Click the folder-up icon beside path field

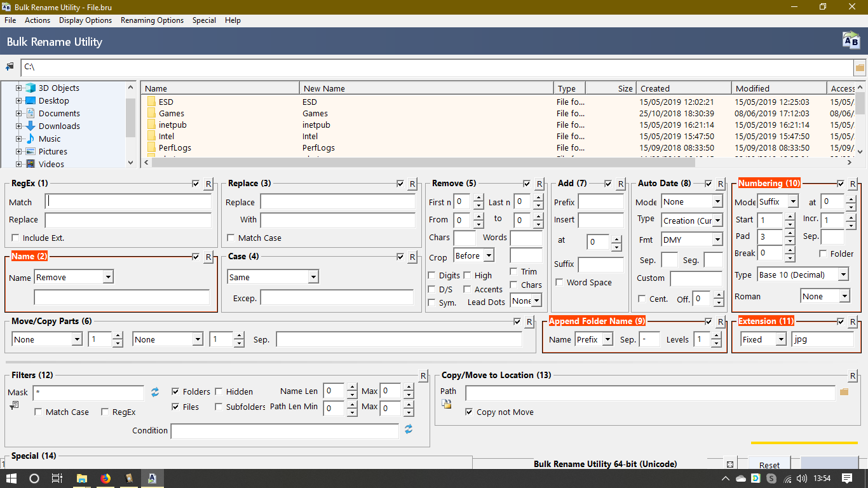pos(10,67)
